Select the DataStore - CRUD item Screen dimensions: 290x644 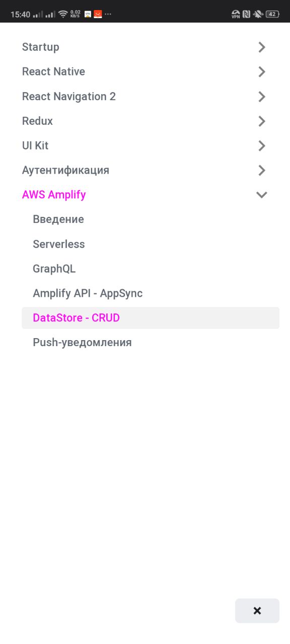point(151,318)
